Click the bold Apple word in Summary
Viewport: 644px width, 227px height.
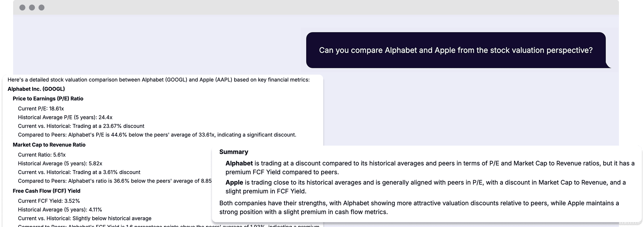(x=234, y=183)
